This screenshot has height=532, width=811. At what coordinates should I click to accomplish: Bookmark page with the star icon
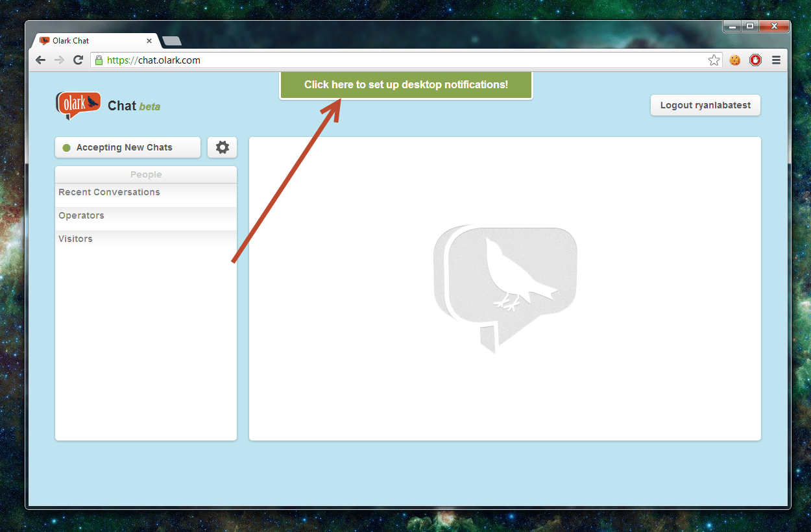click(x=714, y=60)
